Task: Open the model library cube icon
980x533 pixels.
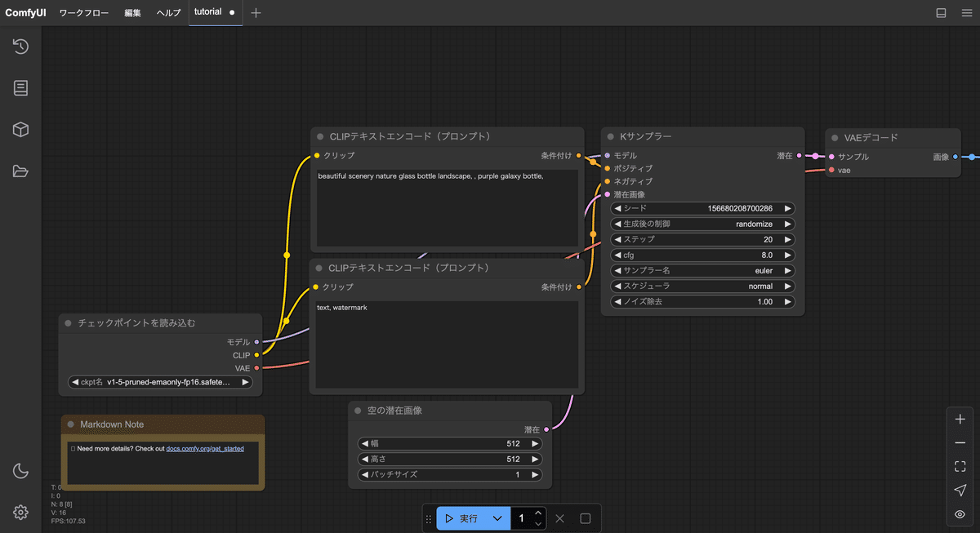Action: point(20,130)
